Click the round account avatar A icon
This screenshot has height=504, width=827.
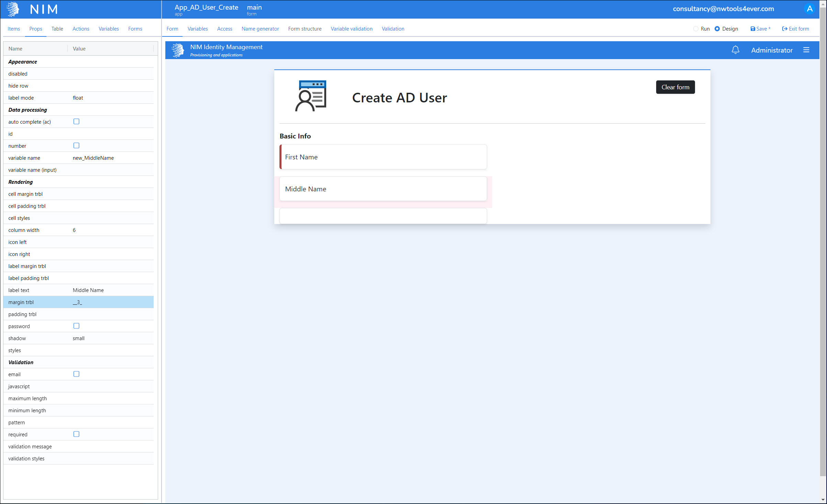(810, 9)
